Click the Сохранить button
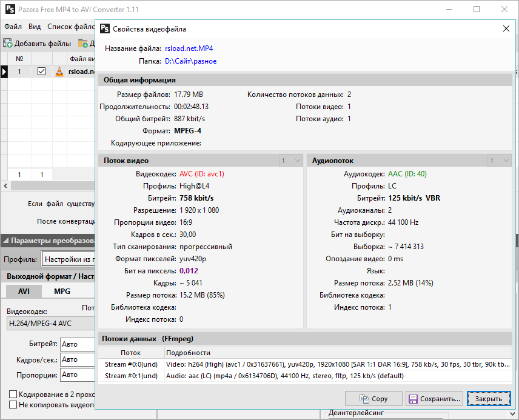Viewport: 519px width, 420px height. pos(435,399)
